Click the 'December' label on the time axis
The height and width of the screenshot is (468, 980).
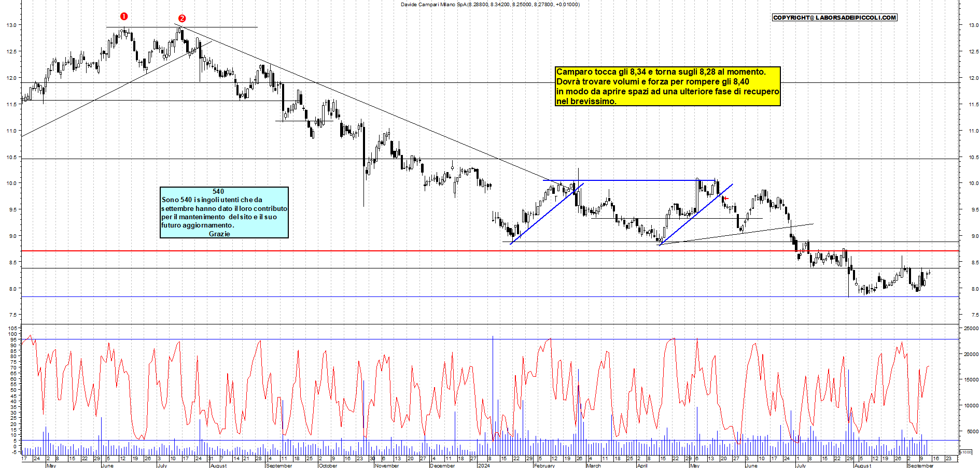tap(442, 465)
